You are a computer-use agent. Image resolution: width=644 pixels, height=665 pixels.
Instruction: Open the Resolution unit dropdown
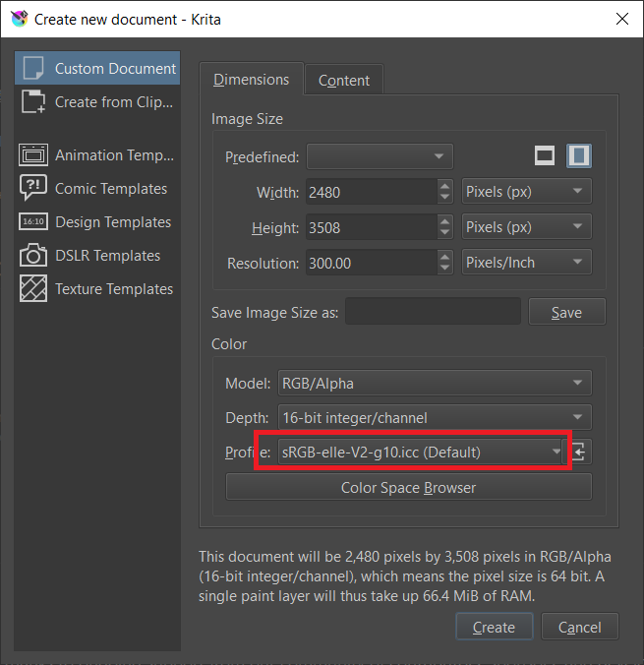pyautogui.click(x=527, y=262)
